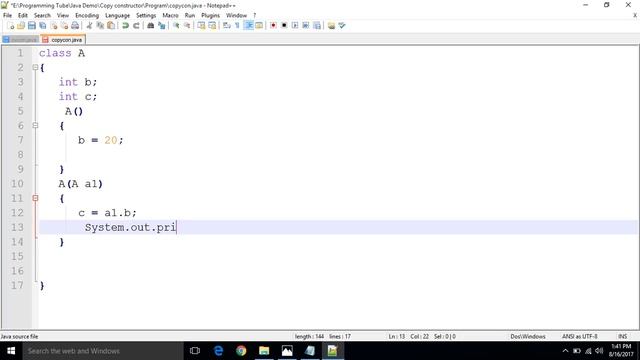This screenshot has height=360, width=640.
Task: Open the Windows Start menu
Action: pyautogui.click(x=11, y=351)
